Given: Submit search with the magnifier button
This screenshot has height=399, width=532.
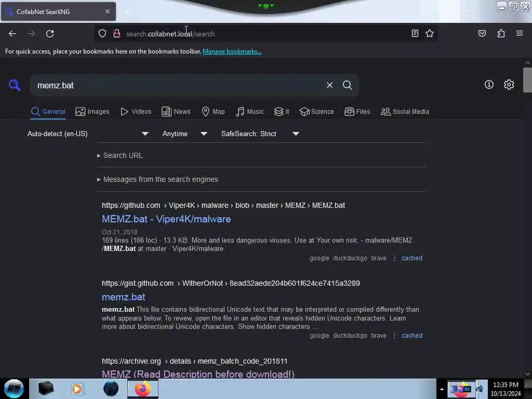Looking at the screenshot, I should pos(347,85).
